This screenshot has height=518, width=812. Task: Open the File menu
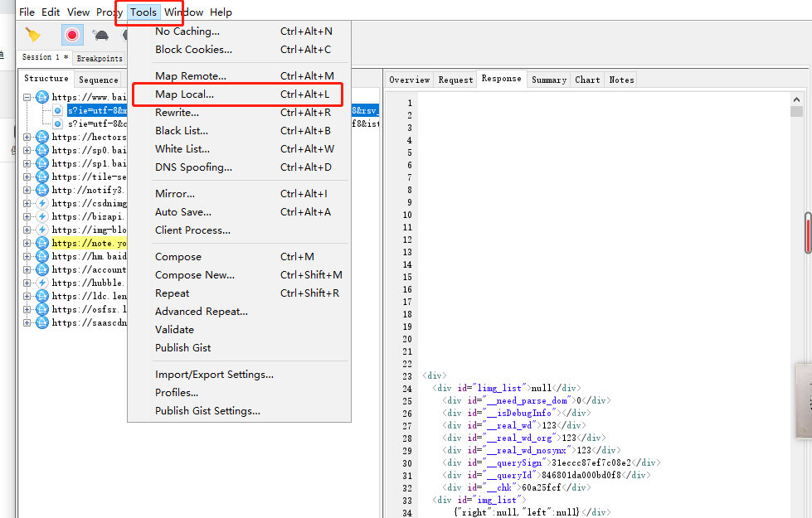pos(27,12)
